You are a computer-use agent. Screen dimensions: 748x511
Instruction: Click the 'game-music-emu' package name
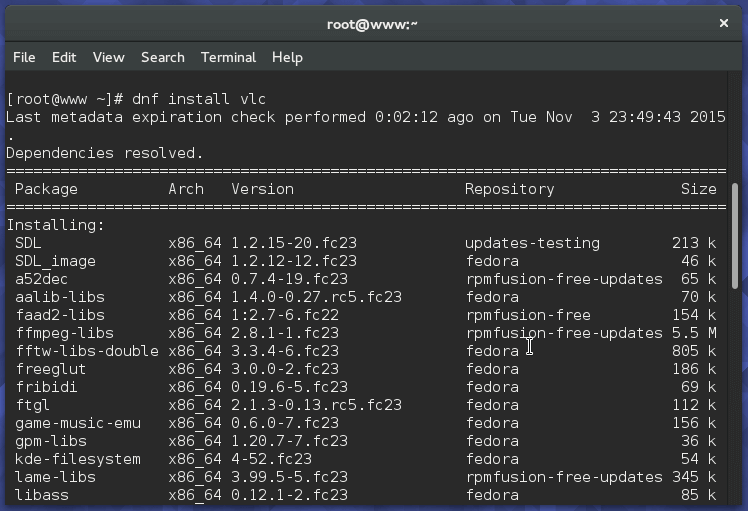(78, 423)
